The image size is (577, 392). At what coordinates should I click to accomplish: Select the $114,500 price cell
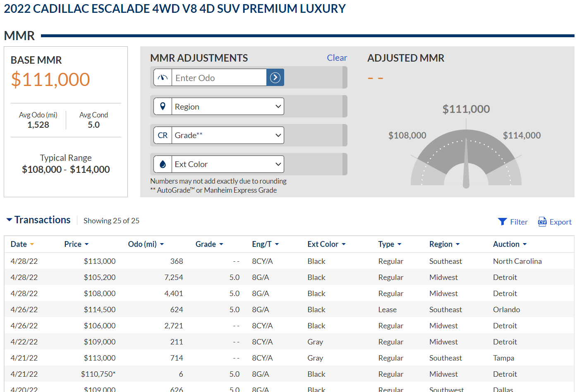100,310
